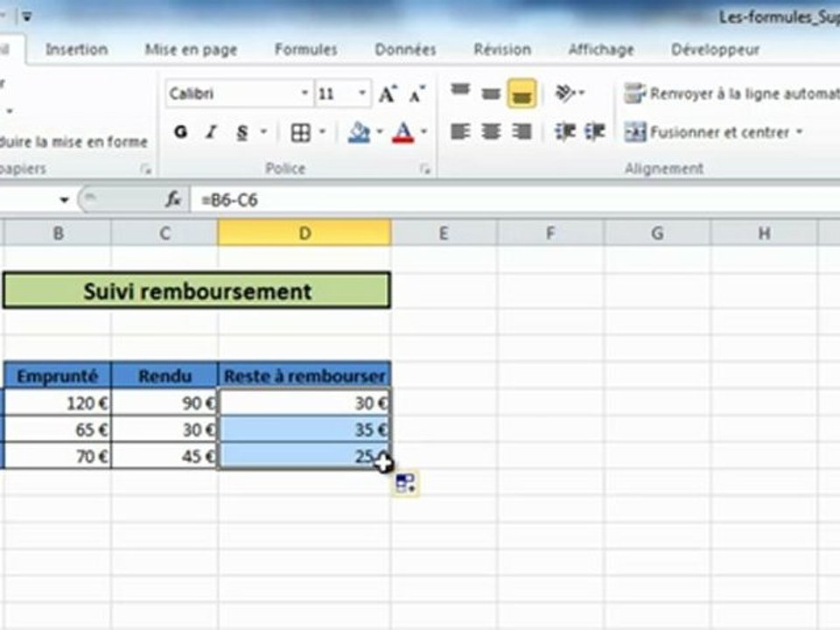
Task: Click the text orientation icon
Action: coord(564,94)
